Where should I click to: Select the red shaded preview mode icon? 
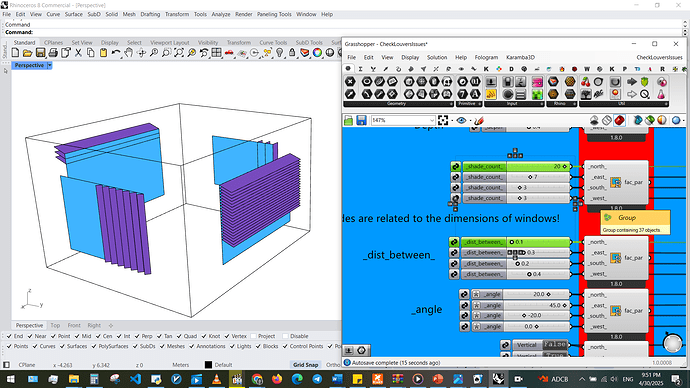coord(620,120)
